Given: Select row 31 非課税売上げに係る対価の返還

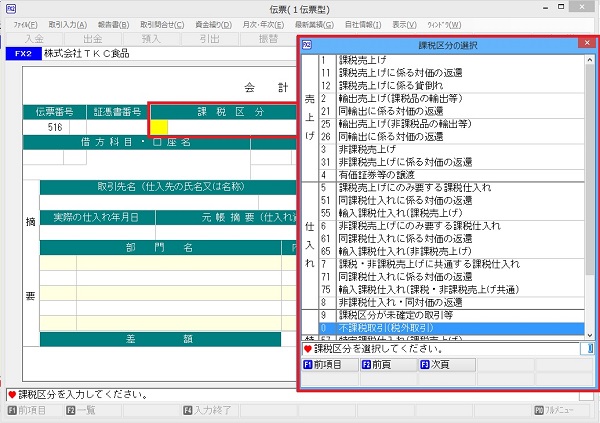Looking at the screenshot, I should coord(452,162).
